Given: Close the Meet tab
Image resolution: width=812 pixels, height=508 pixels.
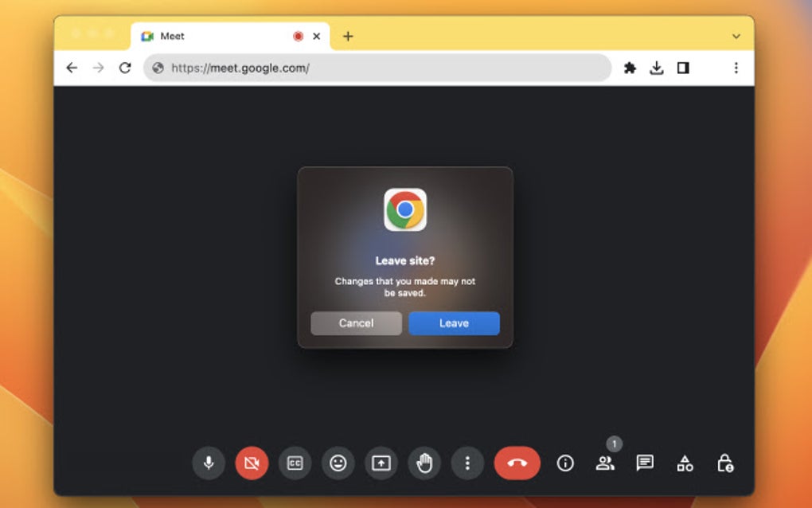Looking at the screenshot, I should coord(316,37).
